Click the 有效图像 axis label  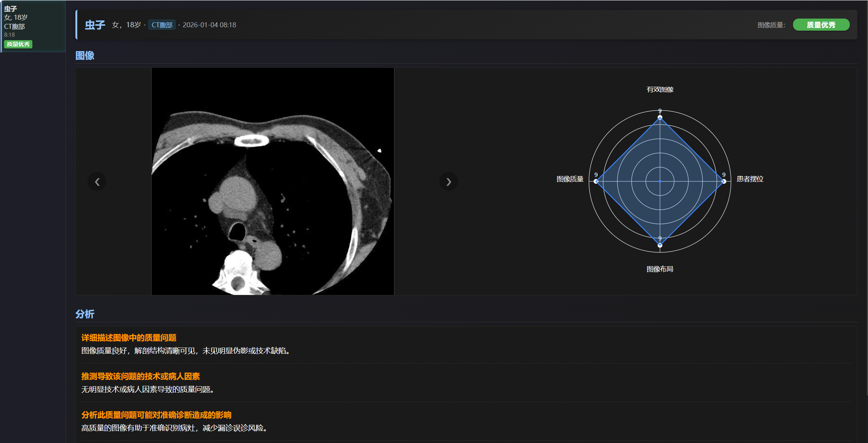pos(660,89)
